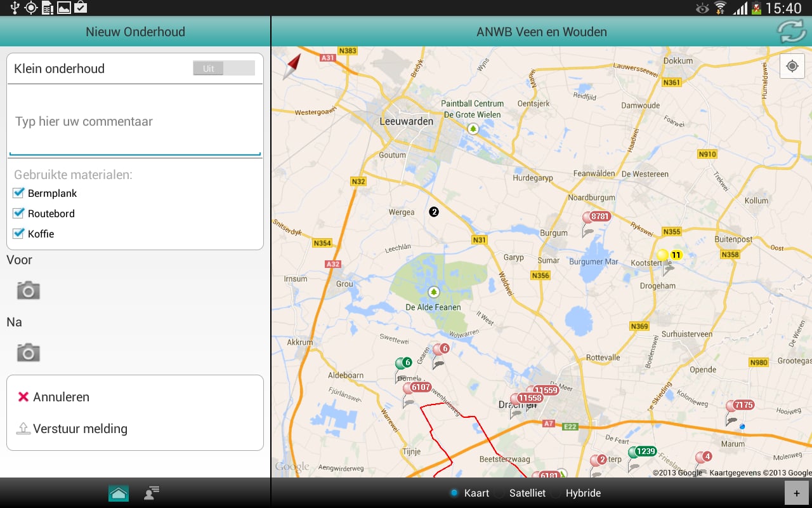
Task: Tap ANWB Veen en Wouden title
Action: click(542, 32)
